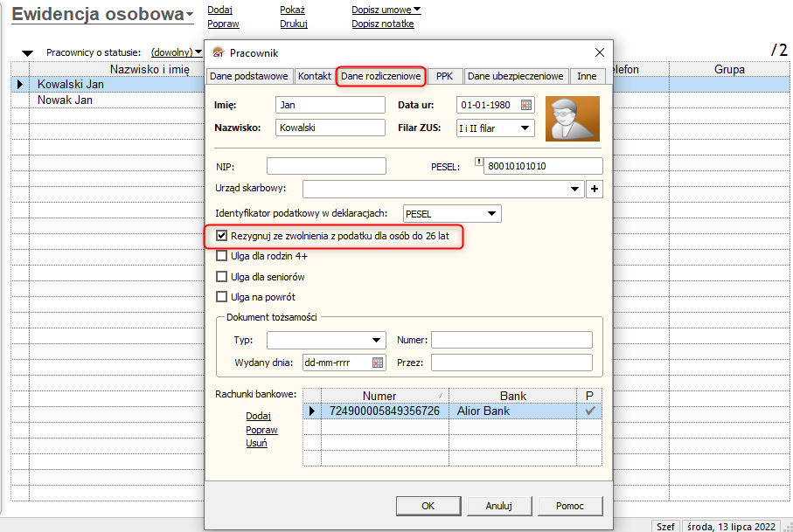Click account number 724900005849356726
The height and width of the screenshot is (532, 793).
tap(385, 411)
